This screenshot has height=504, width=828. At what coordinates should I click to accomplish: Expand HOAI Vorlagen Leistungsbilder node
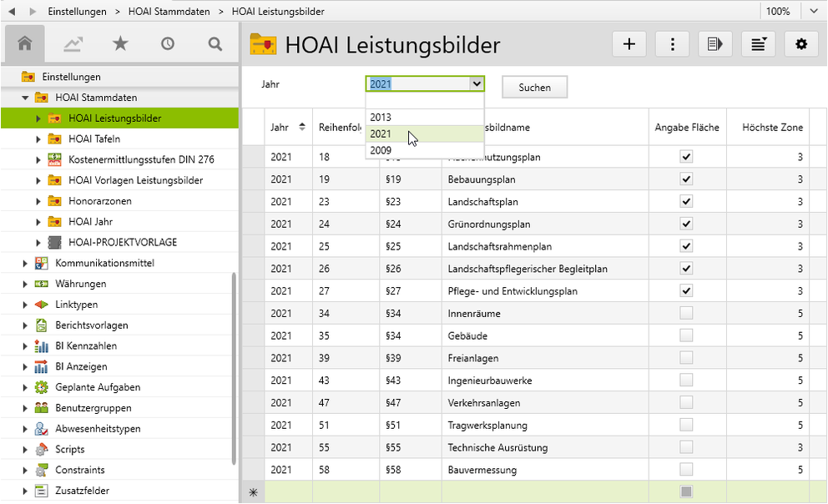(x=38, y=180)
